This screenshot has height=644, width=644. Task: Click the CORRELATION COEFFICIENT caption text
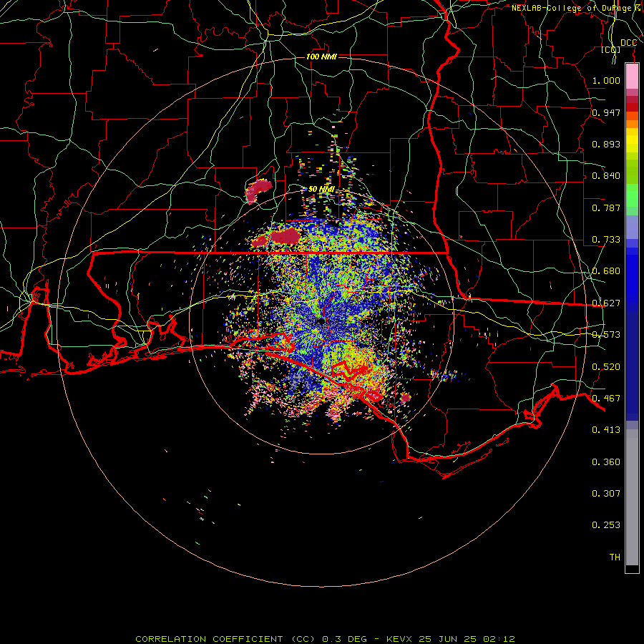coord(209,639)
